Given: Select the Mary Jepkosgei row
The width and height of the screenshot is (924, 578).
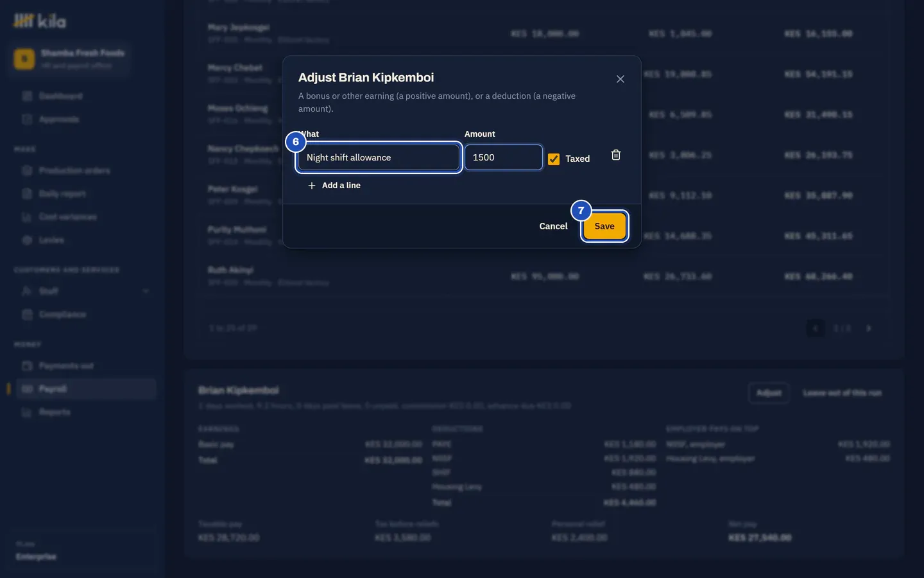Looking at the screenshot, I should (544, 33).
